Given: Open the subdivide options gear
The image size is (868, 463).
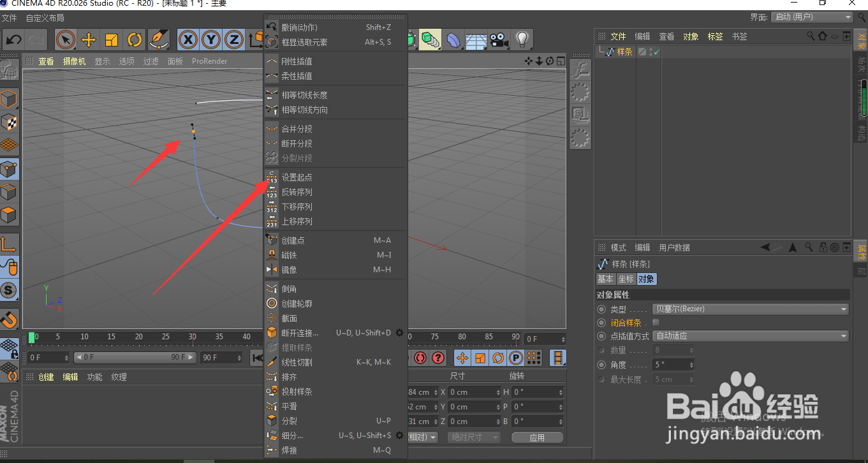Looking at the screenshot, I should click(400, 436).
